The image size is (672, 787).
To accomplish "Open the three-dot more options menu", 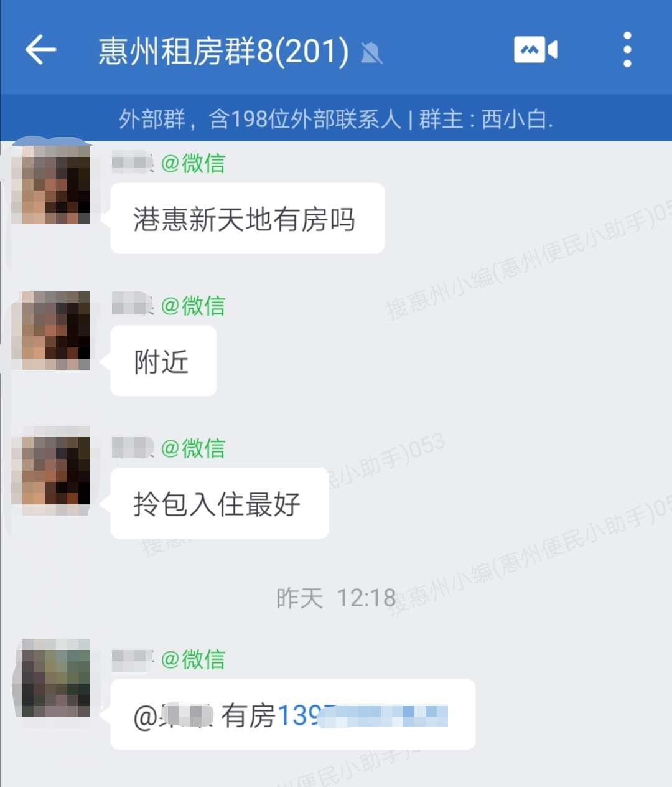I will click(x=627, y=50).
